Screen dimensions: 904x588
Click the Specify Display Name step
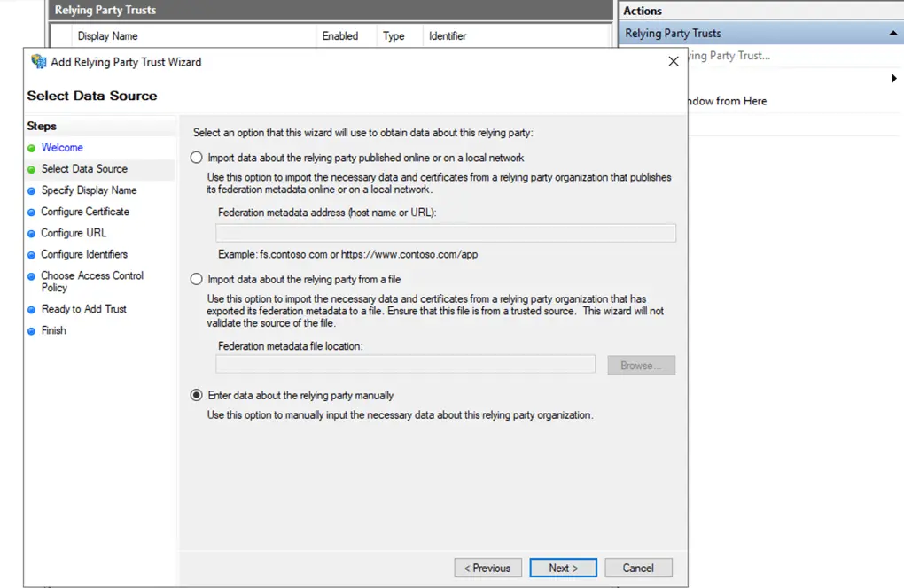click(89, 190)
